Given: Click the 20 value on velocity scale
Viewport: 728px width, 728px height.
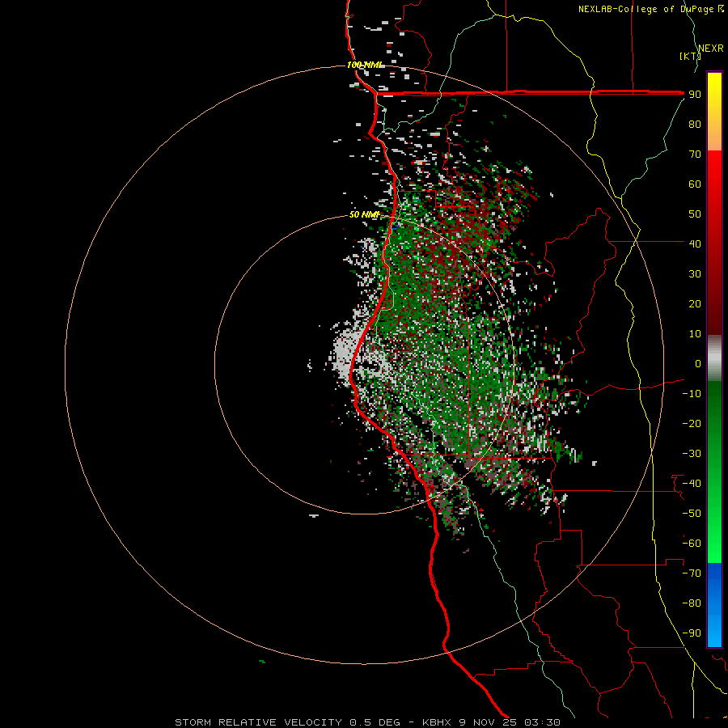Looking at the screenshot, I should tap(695, 304).
